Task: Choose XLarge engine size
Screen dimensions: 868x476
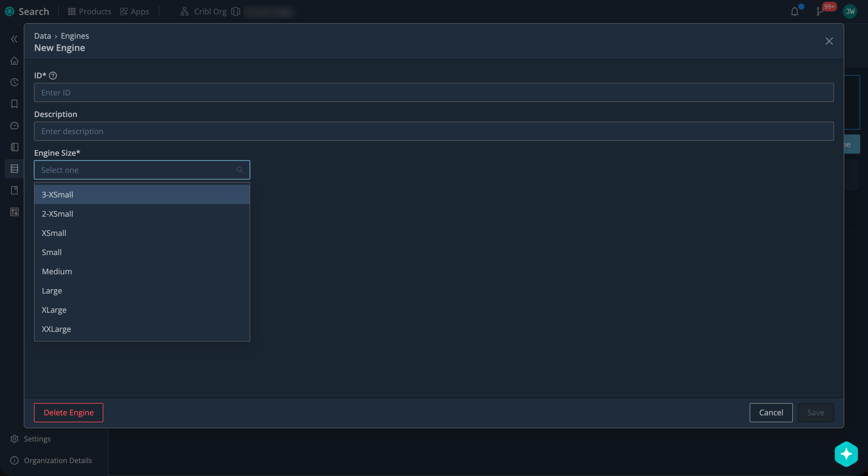Action: [x=142, y=310]
